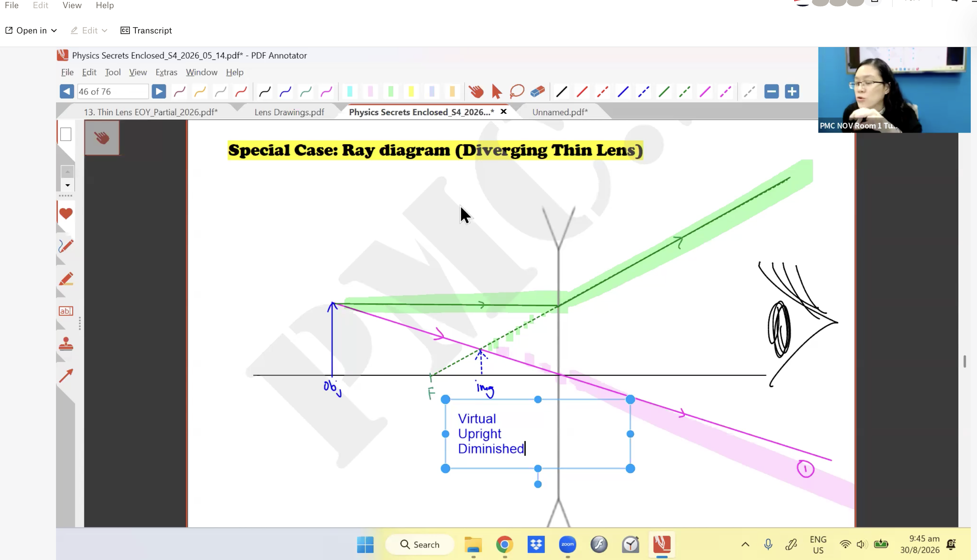Pick the dashed blue line tool
The width and height of the screenshot is (977, 560).
tap(643, 92)
